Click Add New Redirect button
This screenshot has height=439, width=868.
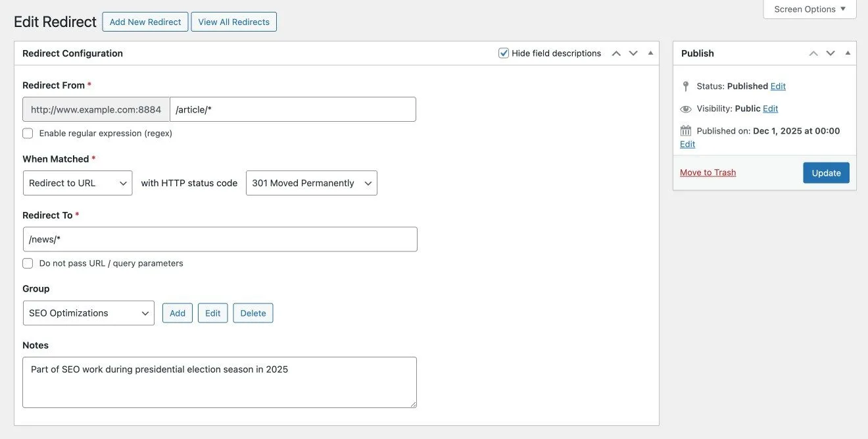pyautogui.click(x=145, y=22)
